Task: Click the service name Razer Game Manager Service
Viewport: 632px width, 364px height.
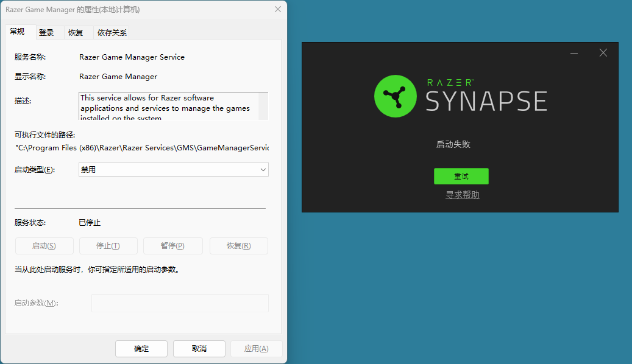Action: (132, 57)
